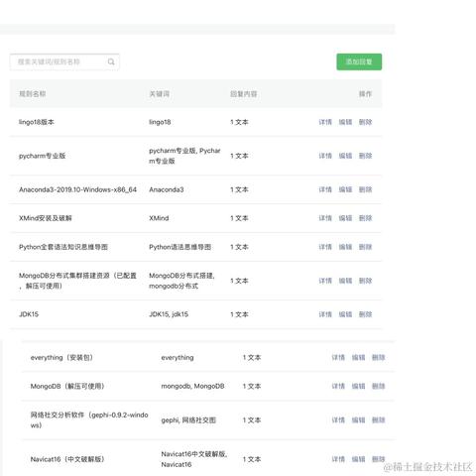Click keyword cell 'mongodb, MongoDB'

[x=192, y=386]
